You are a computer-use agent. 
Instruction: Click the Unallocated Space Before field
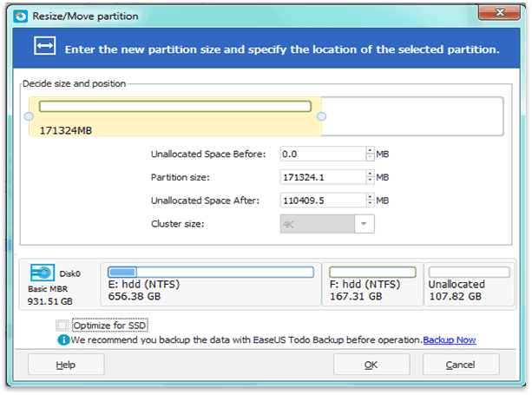click(x=323, y=154)
